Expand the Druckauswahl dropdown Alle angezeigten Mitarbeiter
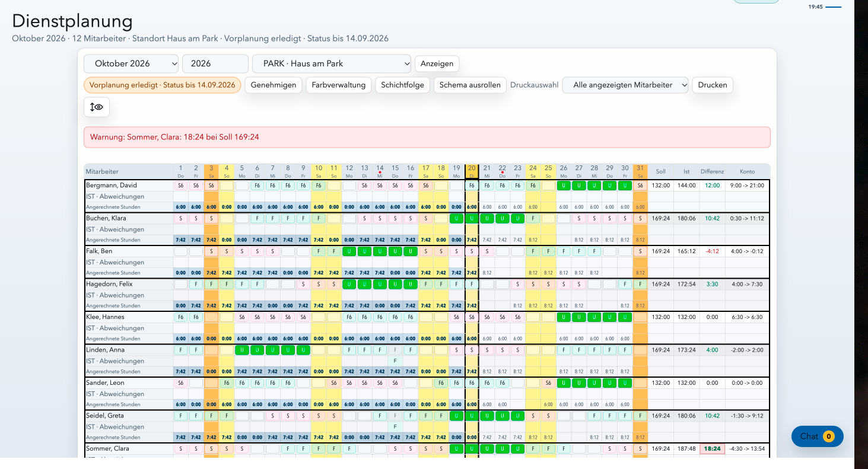868x469 pixels. coord(625,85)
